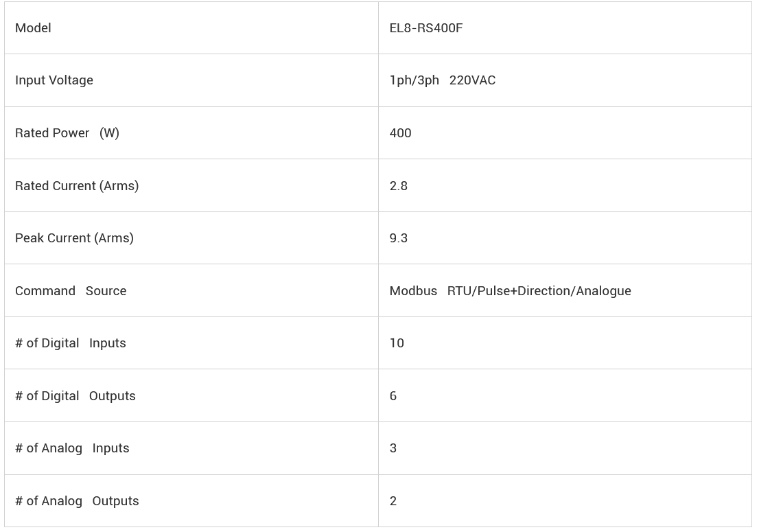Click the "Peak Current (Arms)" label

point(74,238)
